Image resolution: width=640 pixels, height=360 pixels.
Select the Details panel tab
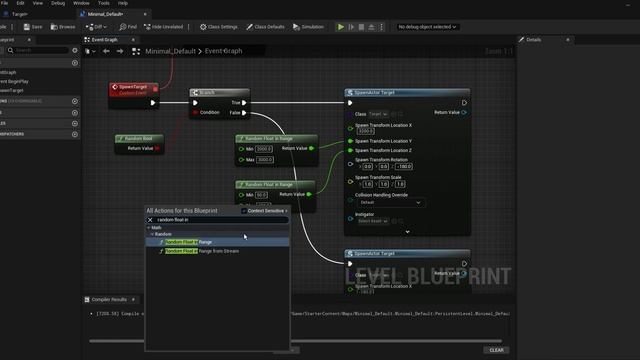(x=533, y=40)
